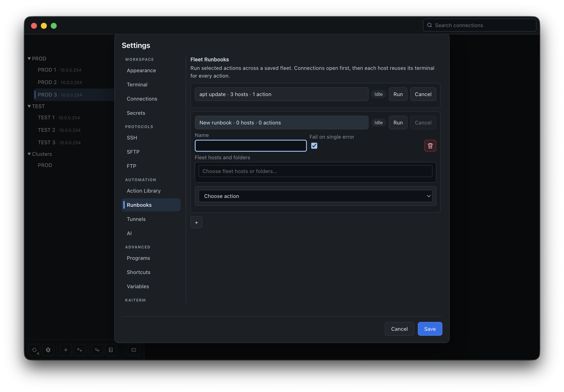Screen dimensions: 564x392
Task: Click the double-plus icon in bottom toolbar
Action: (79, 350)
